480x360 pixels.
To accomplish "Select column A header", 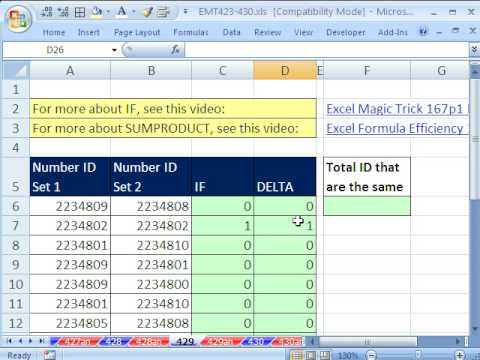I will tap(70, 70).
